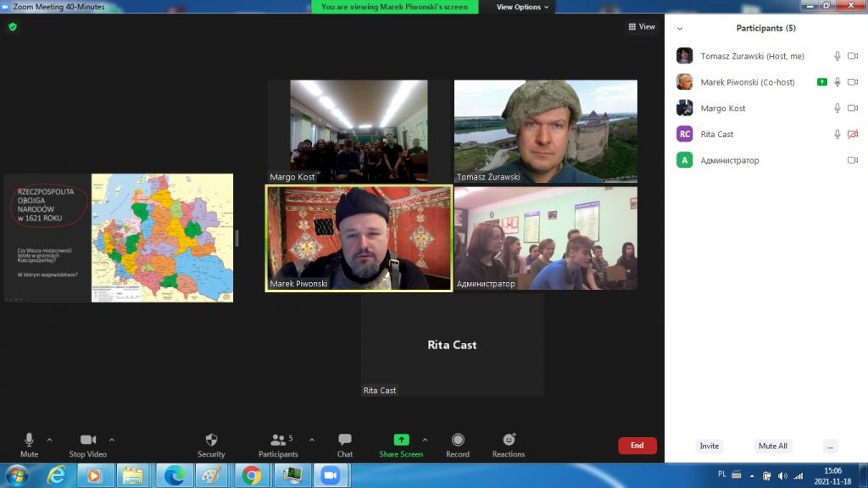Click the Invite button
The height and width of the screenshot is (488, 868).
709,446
